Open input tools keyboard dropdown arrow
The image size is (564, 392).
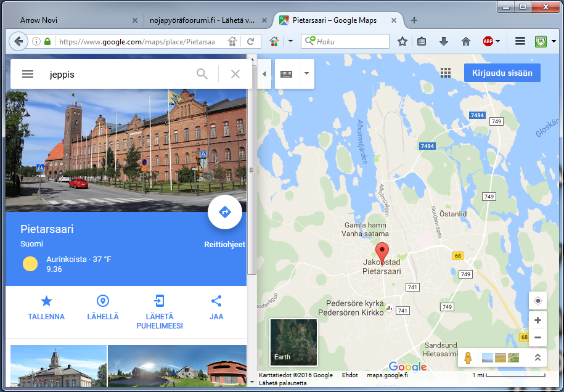[306, 74]
